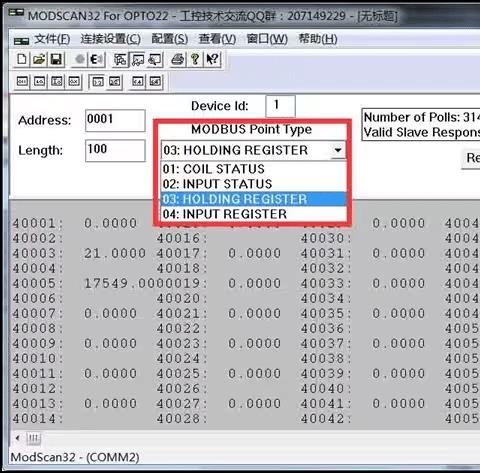This screenshot has height=473, width=480.
Task: Create a new document via toolbar icon
Action: point(22,60)
